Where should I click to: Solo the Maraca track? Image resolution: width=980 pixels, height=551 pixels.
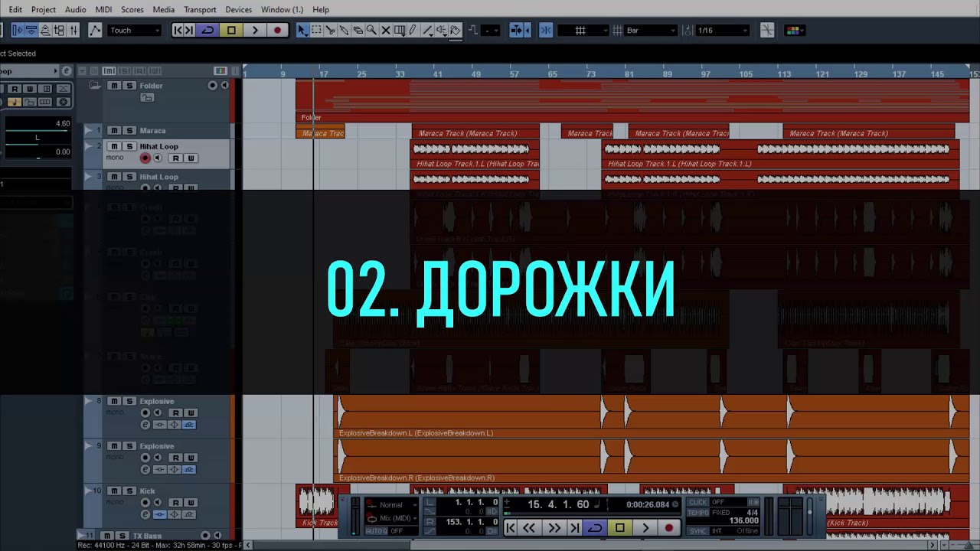129,131
